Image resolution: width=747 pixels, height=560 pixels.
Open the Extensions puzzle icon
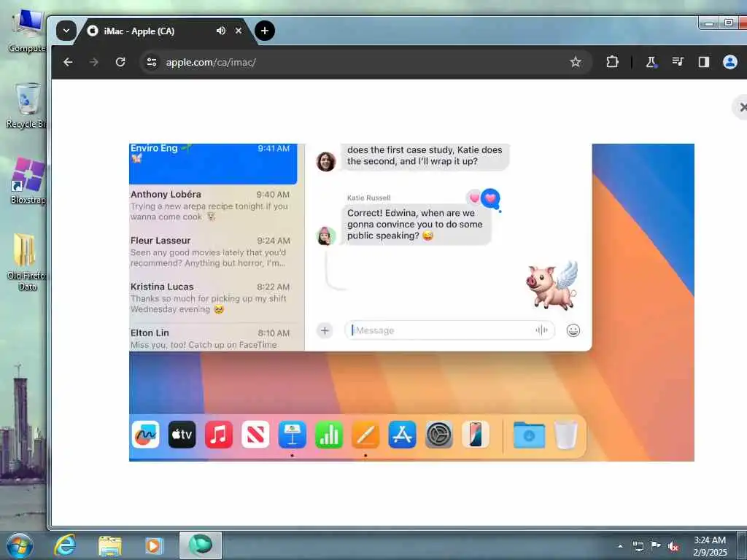pyautogui.click(x=612, y=62)
